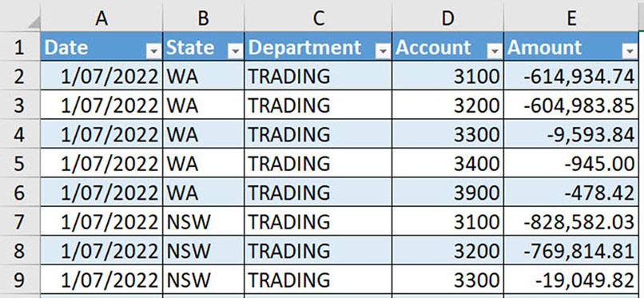
Task: Select TRADING cell in row 9
Action: point(318,280)
